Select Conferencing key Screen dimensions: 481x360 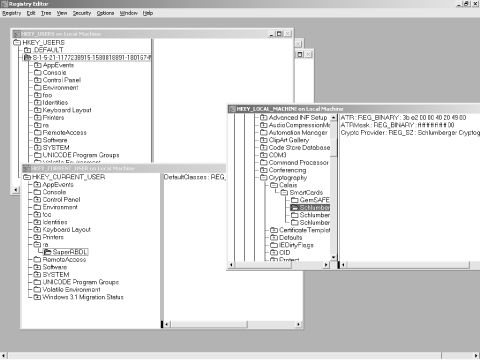(x=287, y=170)
